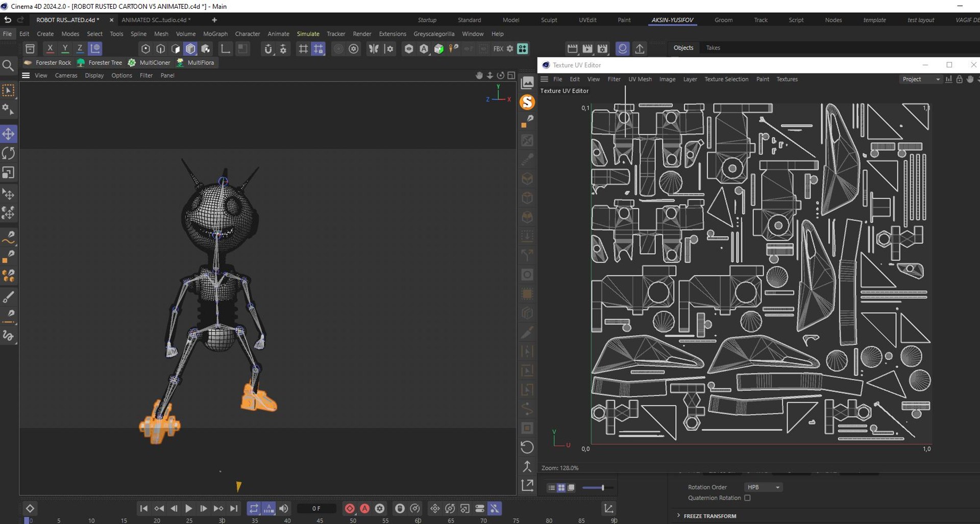Select the Rotate tool in left toolbar

[x=9, y=154]
